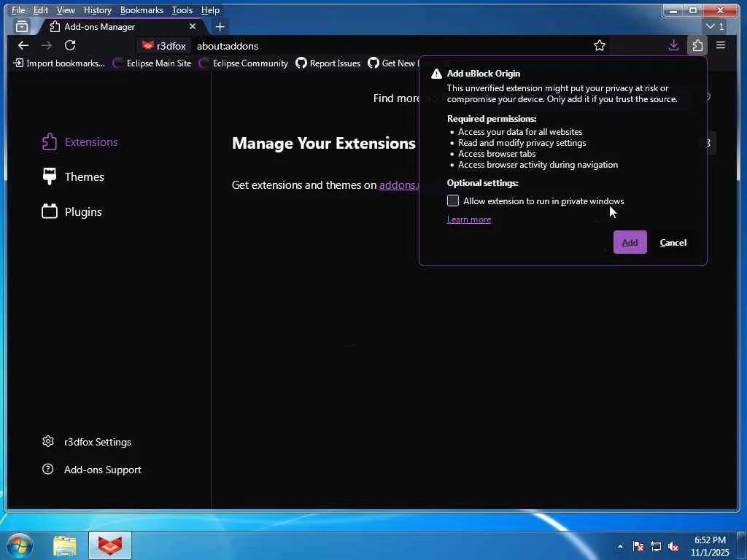
Task: Select the Extensions category label
Action: [91, 142]
